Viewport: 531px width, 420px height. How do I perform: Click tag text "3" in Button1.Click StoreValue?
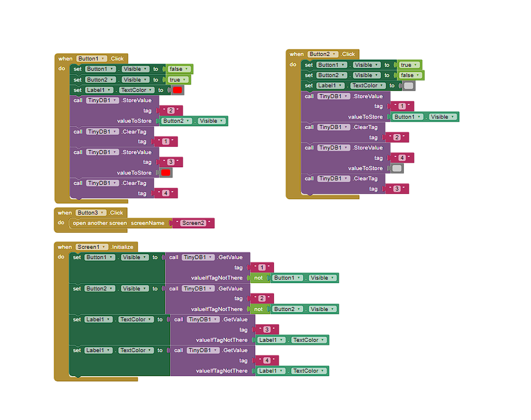170,163
